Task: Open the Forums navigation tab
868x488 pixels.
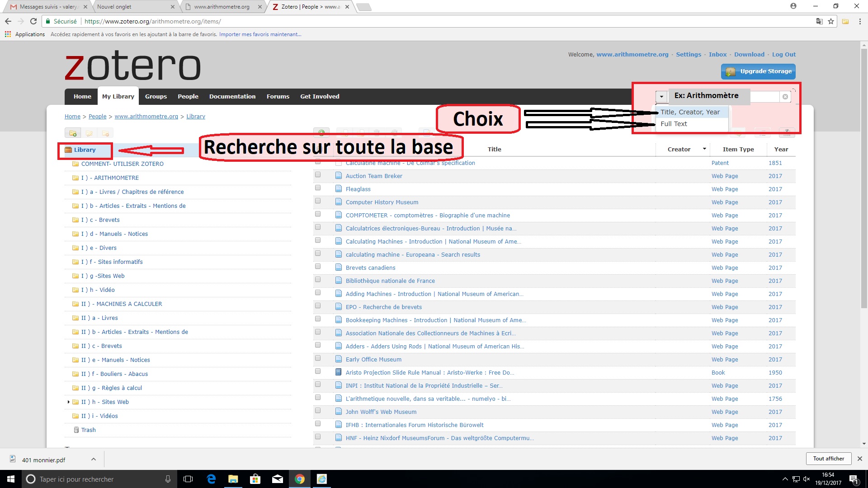Action: [x=278, y=97]
